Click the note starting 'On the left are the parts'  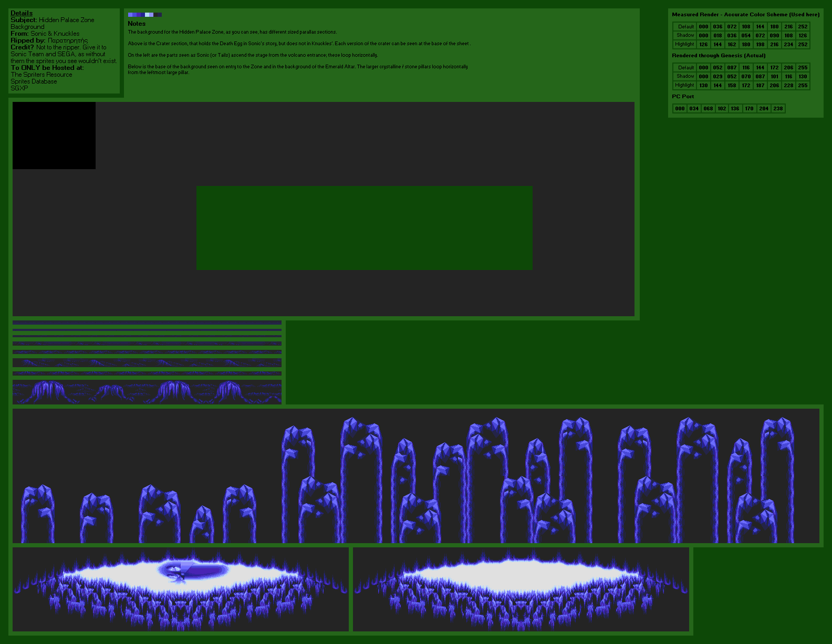tap(253, 55)
